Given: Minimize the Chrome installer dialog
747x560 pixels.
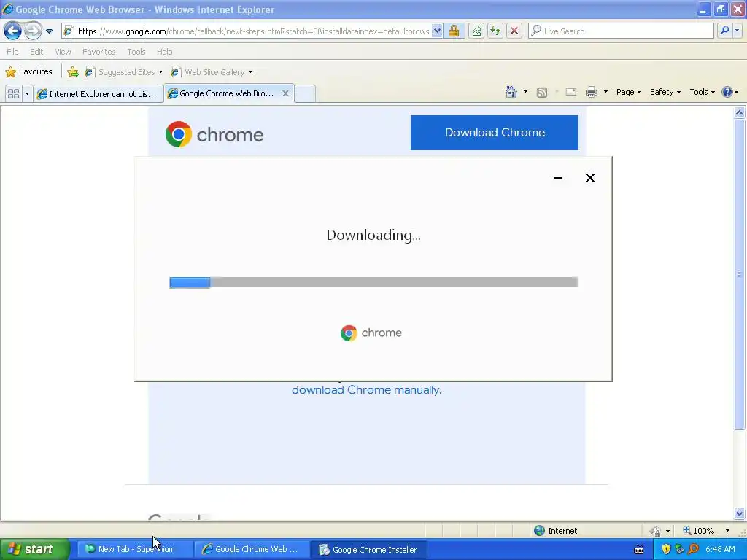Looking at the screenshot, I should tap(558, 178).
